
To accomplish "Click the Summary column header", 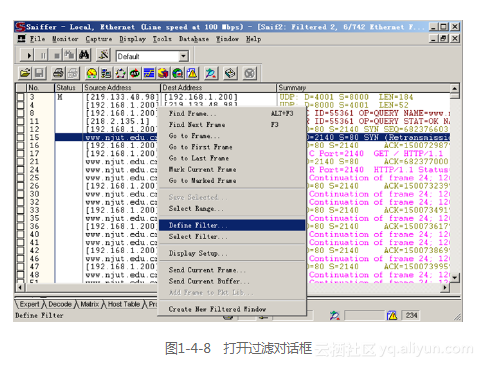I will coord(363,88).
